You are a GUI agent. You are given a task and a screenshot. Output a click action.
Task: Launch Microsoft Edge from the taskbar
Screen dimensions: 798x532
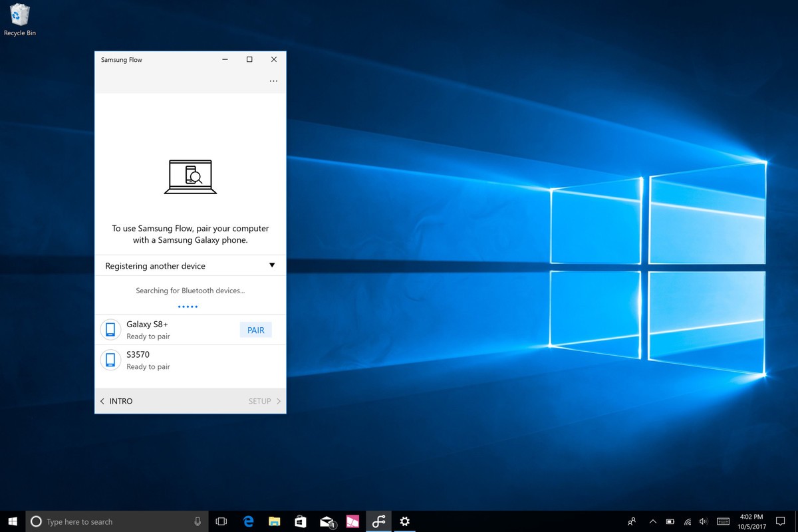(x=248, y=521)
